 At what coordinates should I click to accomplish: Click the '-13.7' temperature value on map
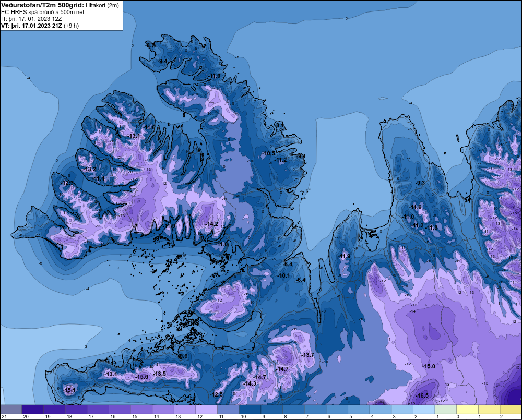tap(307, 355)
